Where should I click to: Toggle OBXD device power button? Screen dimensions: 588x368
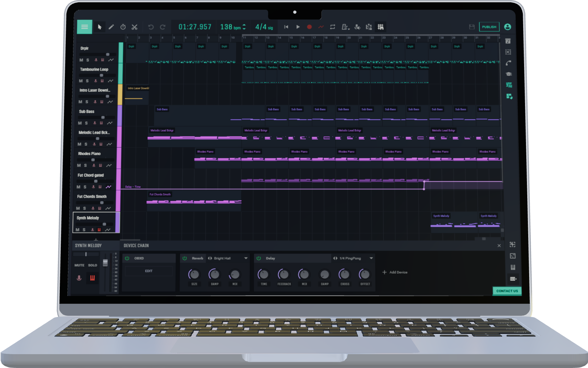tap(127, 258)
